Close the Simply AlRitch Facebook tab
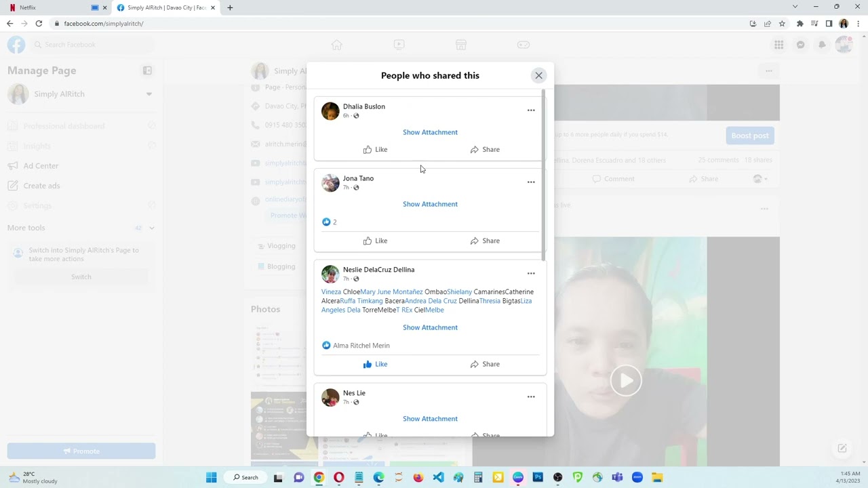 coord(213,7)
